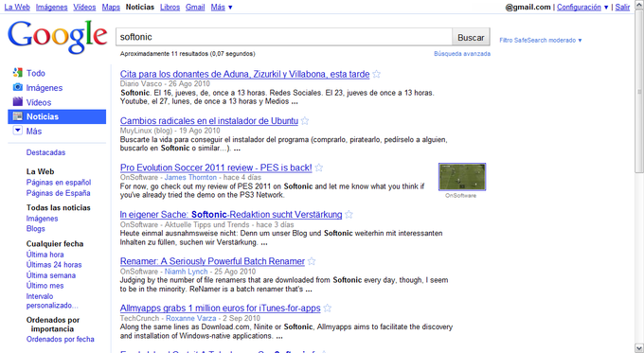Open 'In eigener Sache: Softonic-Redaktion' headline
Image resolution: width=644 pixels, height=353 pixels.
231,215
